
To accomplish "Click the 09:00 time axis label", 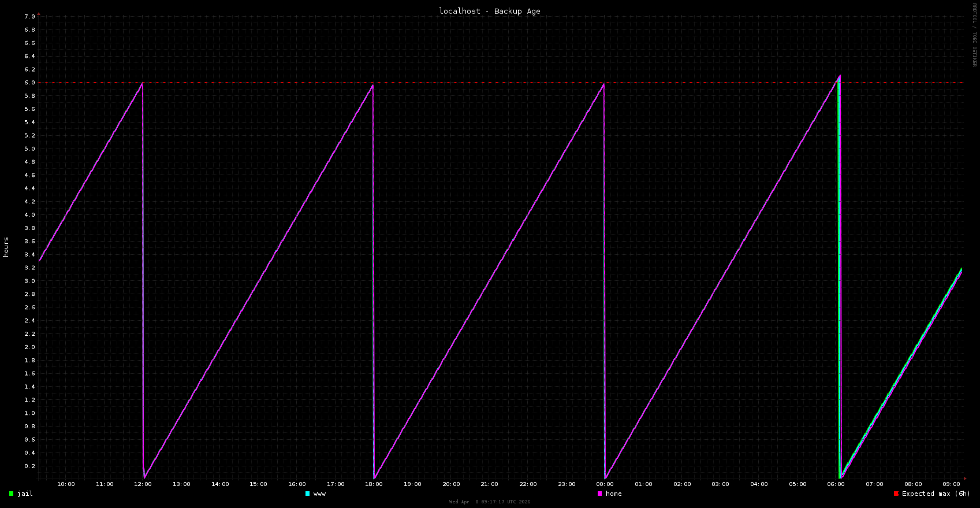I will [x=951, y=484].
